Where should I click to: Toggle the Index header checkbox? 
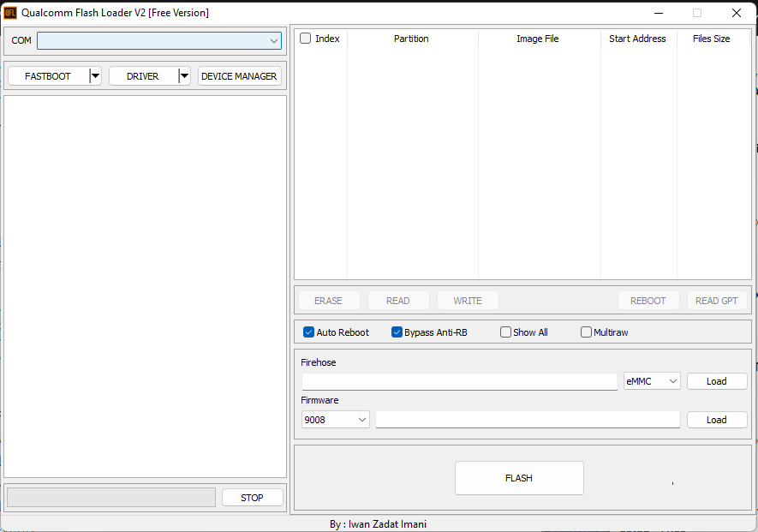click(x=304, y=38)
